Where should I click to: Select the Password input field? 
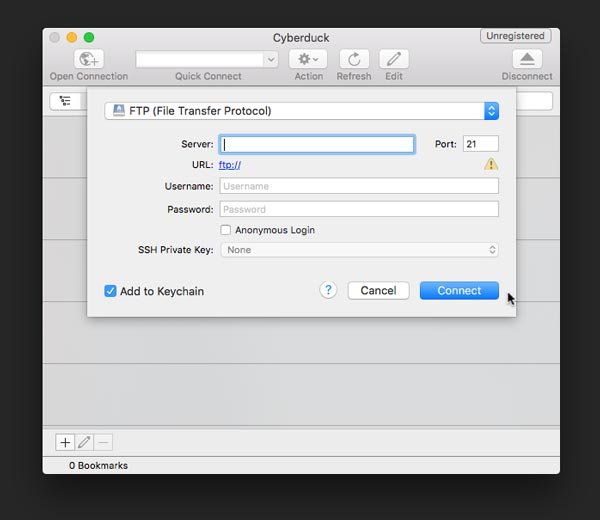coord(359,209)
